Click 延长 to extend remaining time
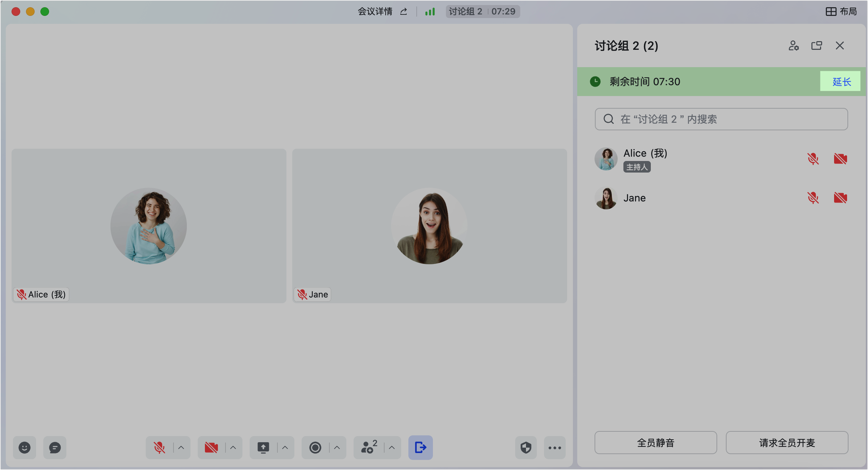This screenshot has height=470, width=868. pyautogui.click(x=841, y=82)
